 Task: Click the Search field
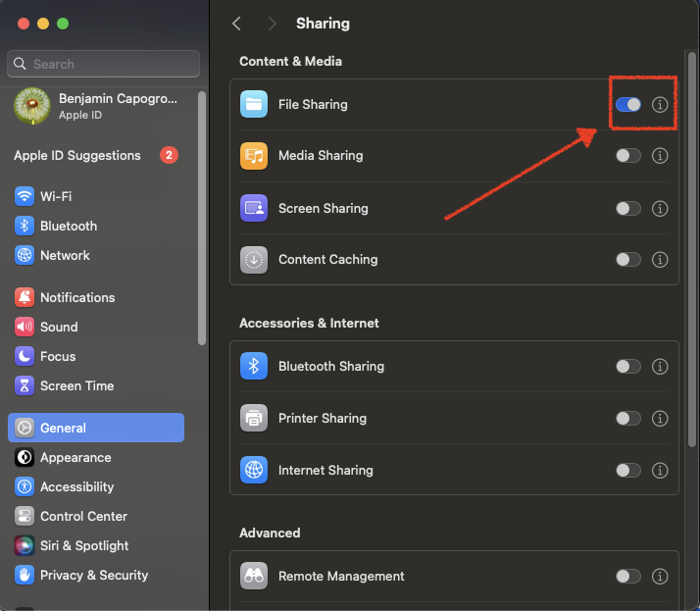tap(103, 64)
